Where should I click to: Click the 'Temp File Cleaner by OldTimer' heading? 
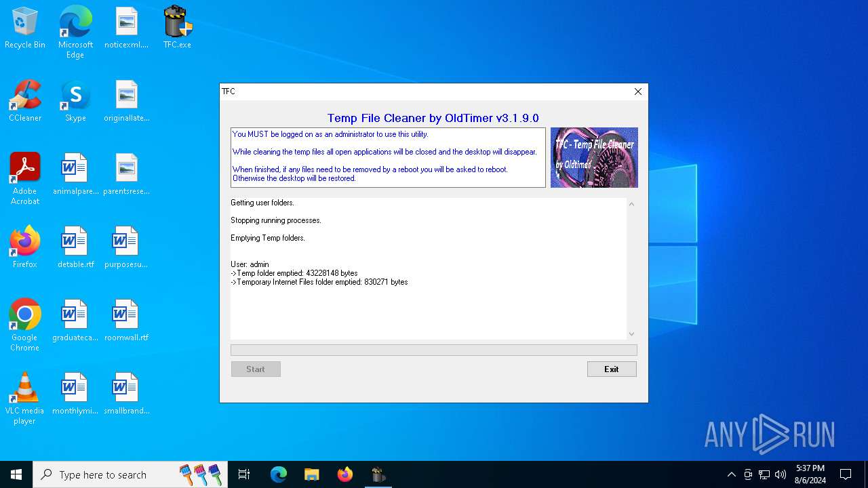433,118
